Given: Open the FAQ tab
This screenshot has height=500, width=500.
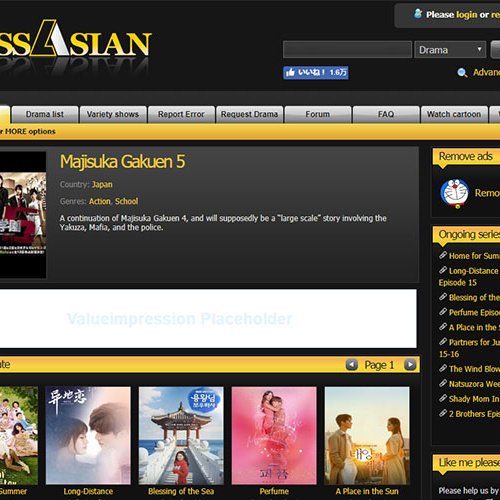Looking at the screenshot, I should point(386,114).
